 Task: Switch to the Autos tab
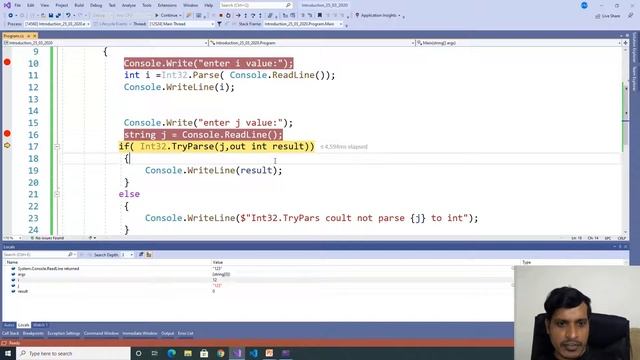(9, 325)
